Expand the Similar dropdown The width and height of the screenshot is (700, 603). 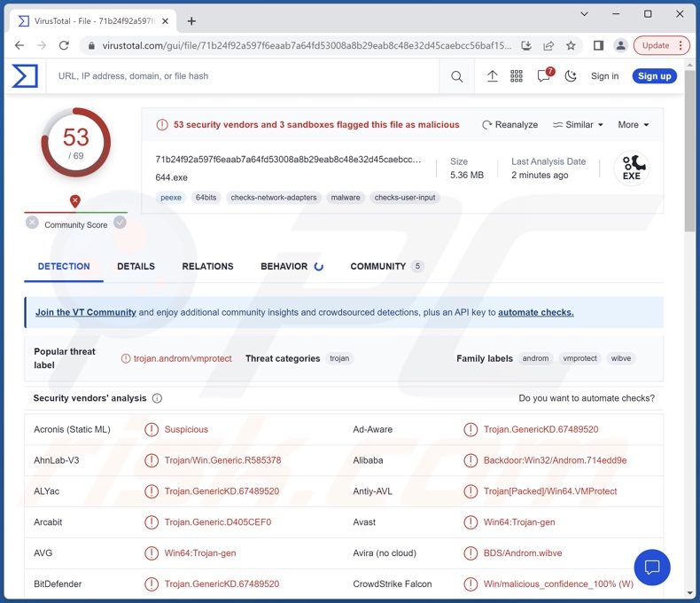(578, 125)
